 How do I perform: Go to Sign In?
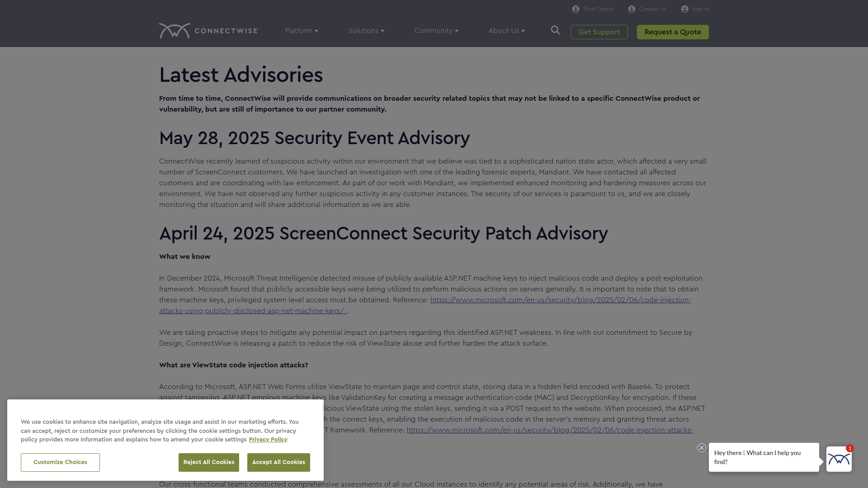coord(700,9)
